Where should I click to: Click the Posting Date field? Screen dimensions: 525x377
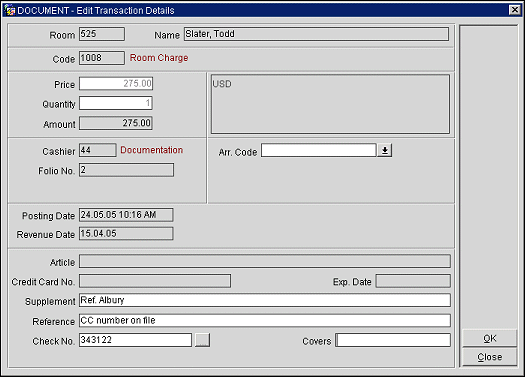point(126,215)
